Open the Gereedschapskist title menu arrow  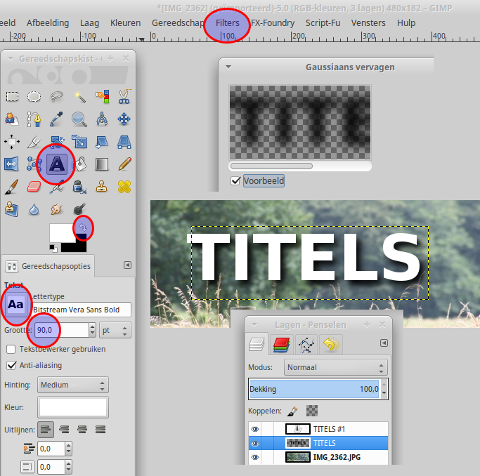(10, 59)
